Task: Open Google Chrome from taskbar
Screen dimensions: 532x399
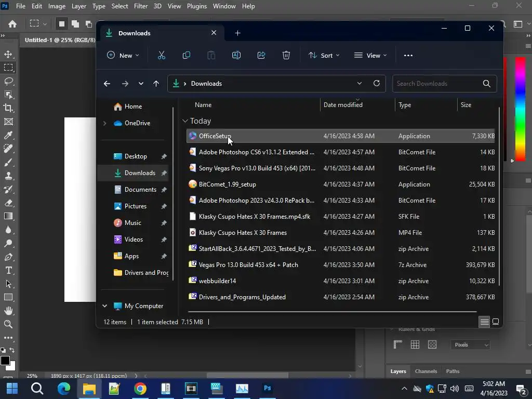Action: [140, 389]
